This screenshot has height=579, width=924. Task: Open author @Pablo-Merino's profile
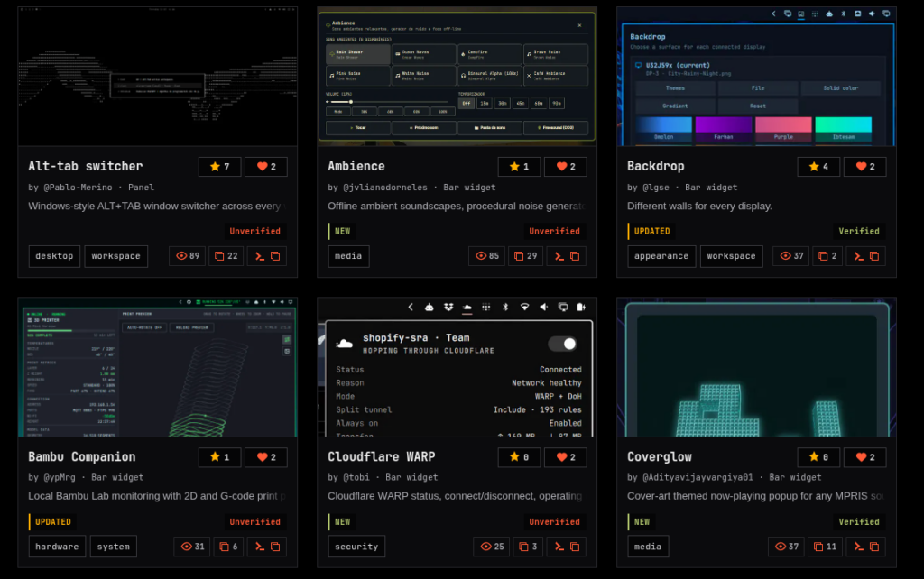(x=78, y=188)
